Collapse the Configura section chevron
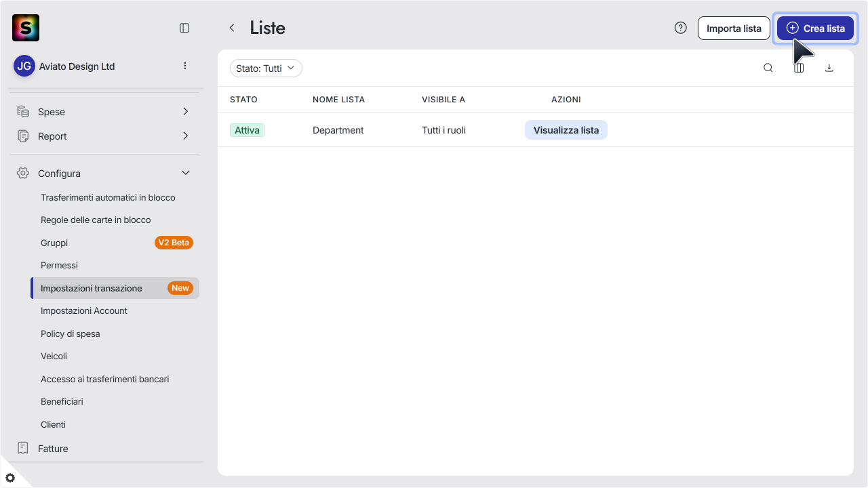Screen dimensions: 868x488 [x=186, y=174]
